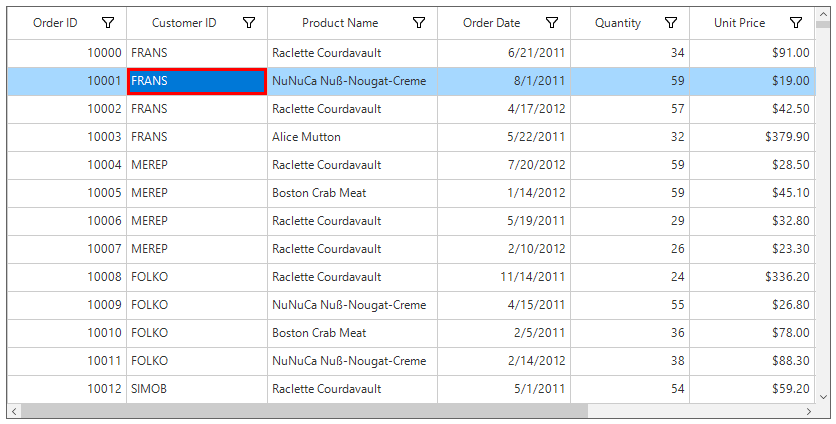
Task: Select the order date 2/5/2011
Action: pos(504,333)
